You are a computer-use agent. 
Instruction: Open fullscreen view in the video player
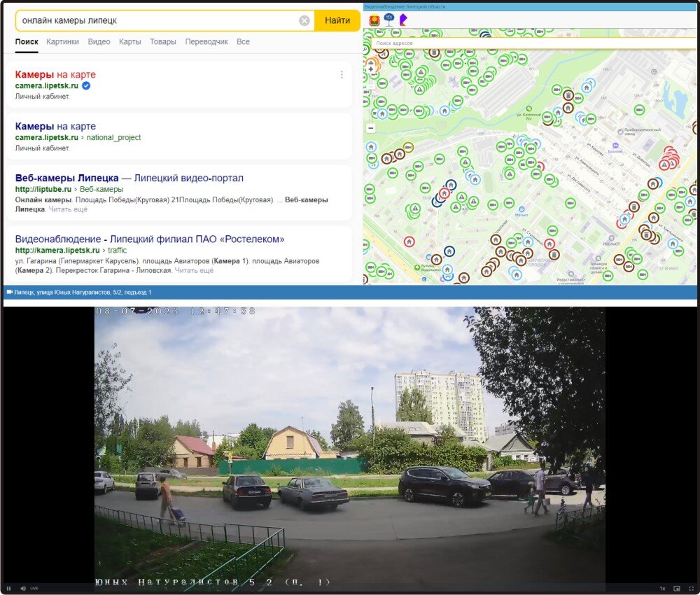[692, 589]
